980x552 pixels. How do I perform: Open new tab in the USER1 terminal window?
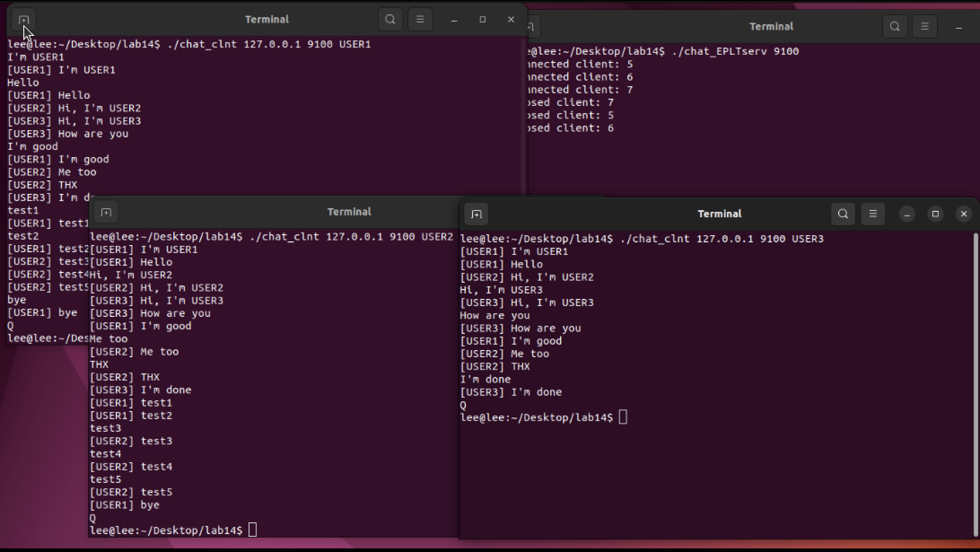tap(24, 20)
